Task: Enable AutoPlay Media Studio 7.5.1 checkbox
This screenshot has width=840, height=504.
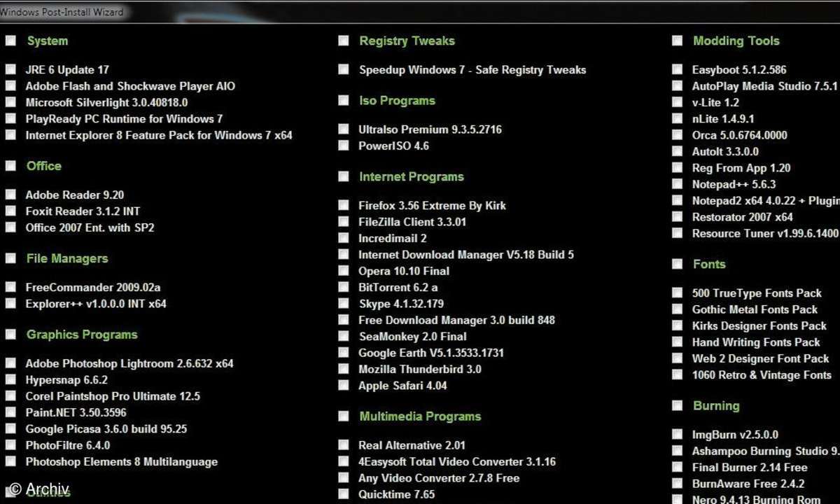Action: [x=677, y=85]
